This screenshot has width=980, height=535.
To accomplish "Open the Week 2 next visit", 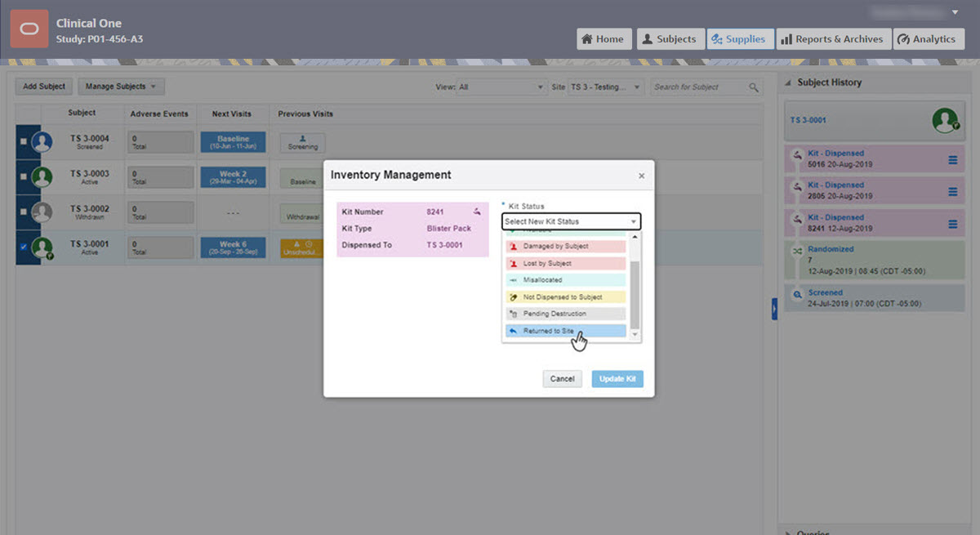I will [x=233, y=178].
